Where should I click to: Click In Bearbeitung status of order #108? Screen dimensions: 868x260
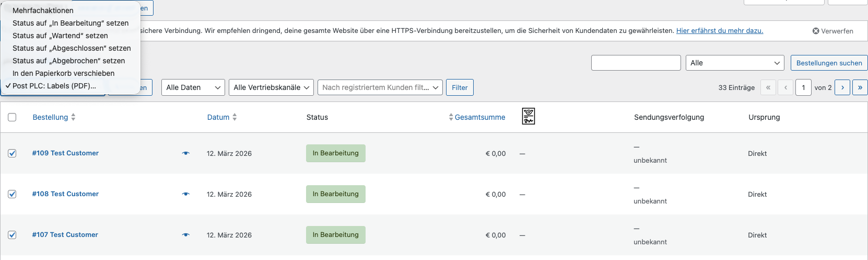[x=336, y=194]
